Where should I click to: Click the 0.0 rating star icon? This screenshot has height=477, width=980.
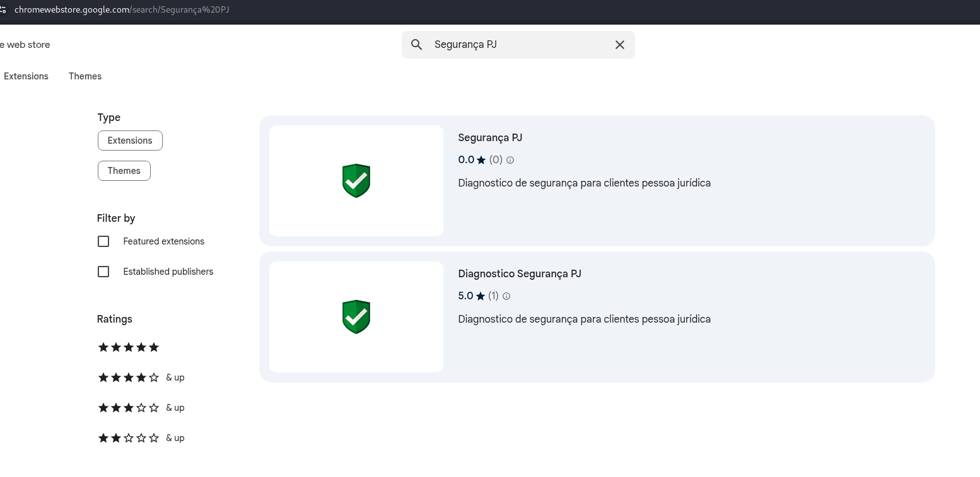click(481, 160)
